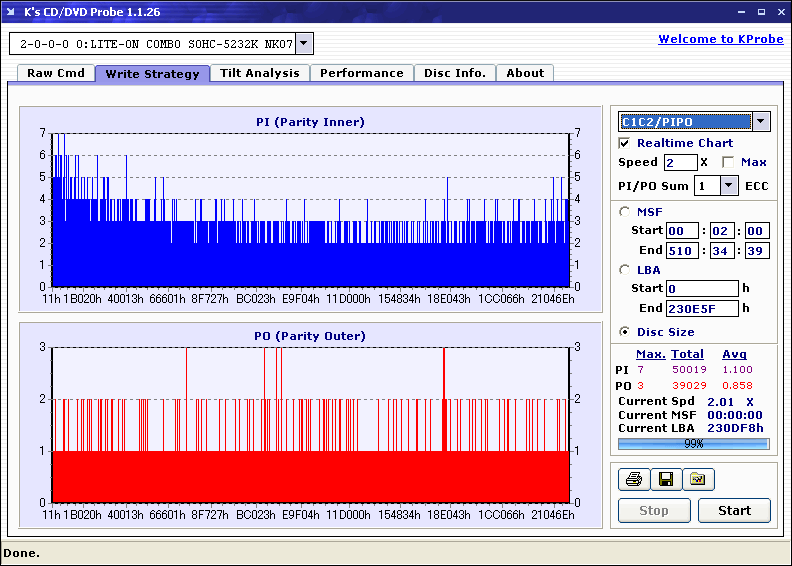Click the open folder image icon

698,480
